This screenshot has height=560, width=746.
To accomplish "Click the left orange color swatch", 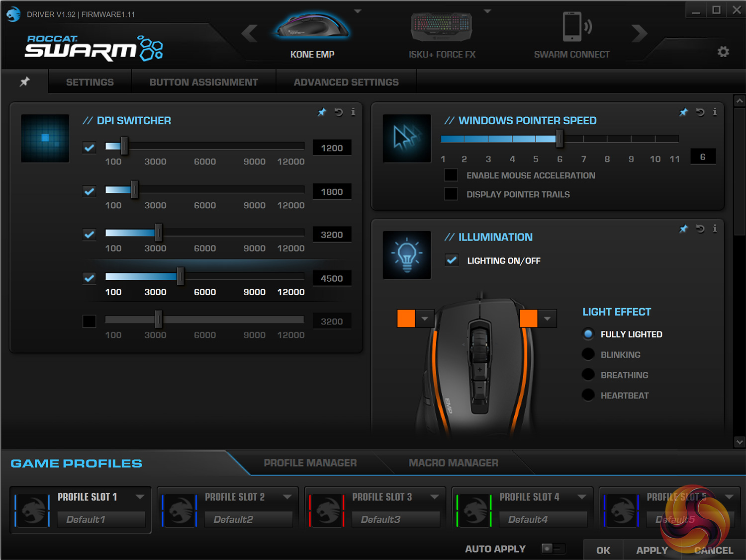I will pyautogui.click(x=406, y=319).
